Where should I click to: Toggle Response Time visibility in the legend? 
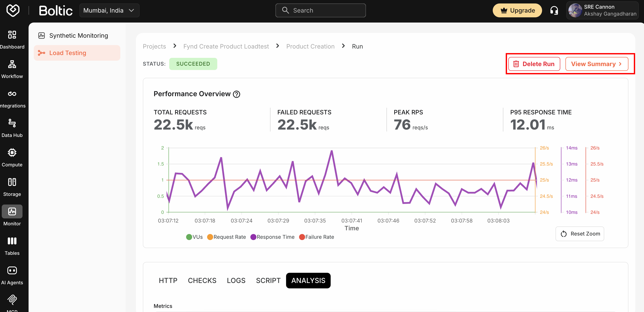pyautogui.click(x=272, y=237)
